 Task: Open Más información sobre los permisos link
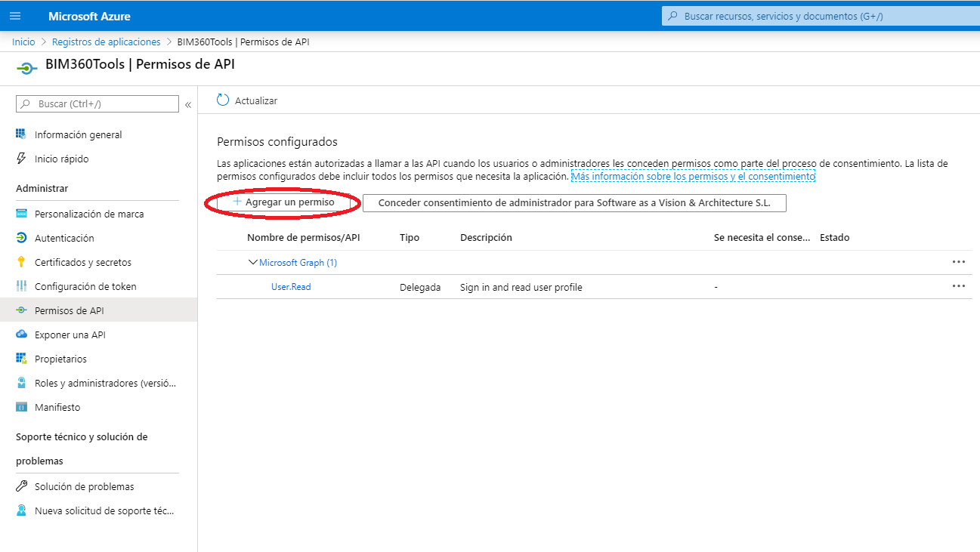point(693,176)
